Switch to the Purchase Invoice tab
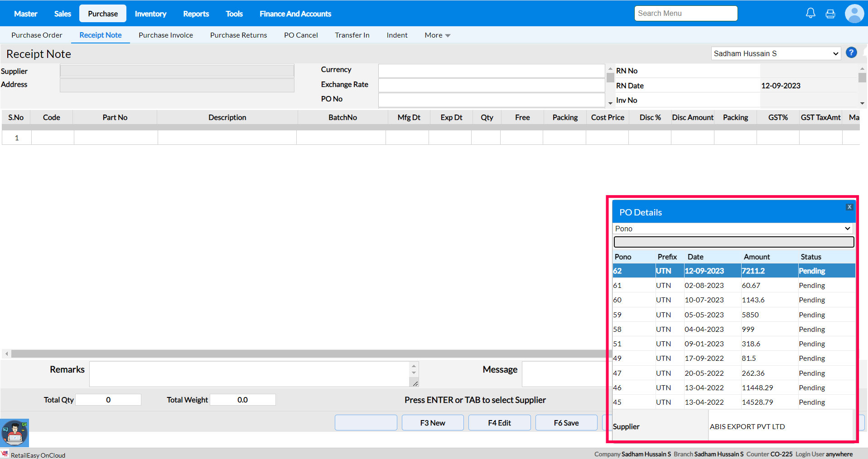This screenshot has height=459, width=868. click(166, 35)
